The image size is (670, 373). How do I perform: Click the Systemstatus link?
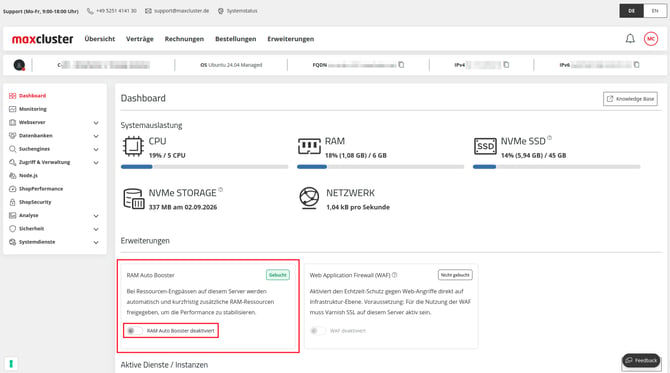point(242,11)
